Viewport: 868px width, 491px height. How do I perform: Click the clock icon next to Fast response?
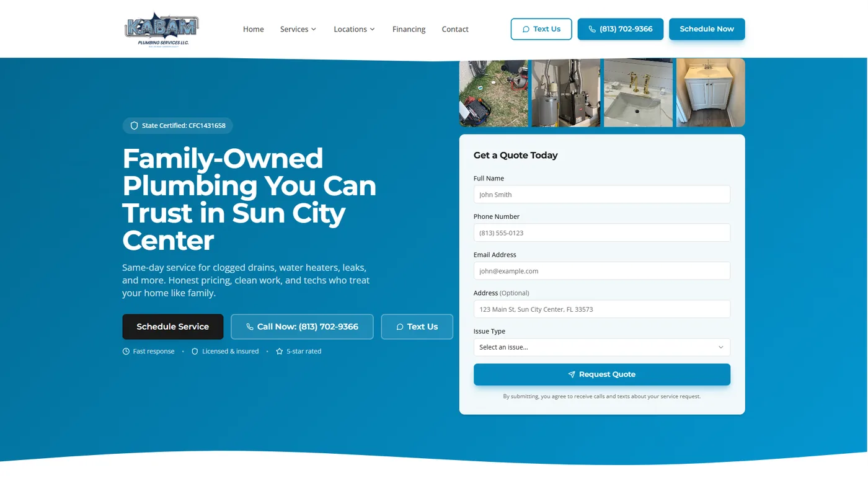click(x=126, y=352)
